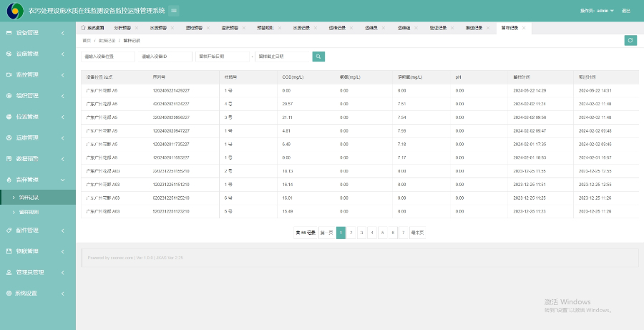Viewport: 644px width, 330px height.
Task: Go to pagination page 7
Action: (404, 233)
